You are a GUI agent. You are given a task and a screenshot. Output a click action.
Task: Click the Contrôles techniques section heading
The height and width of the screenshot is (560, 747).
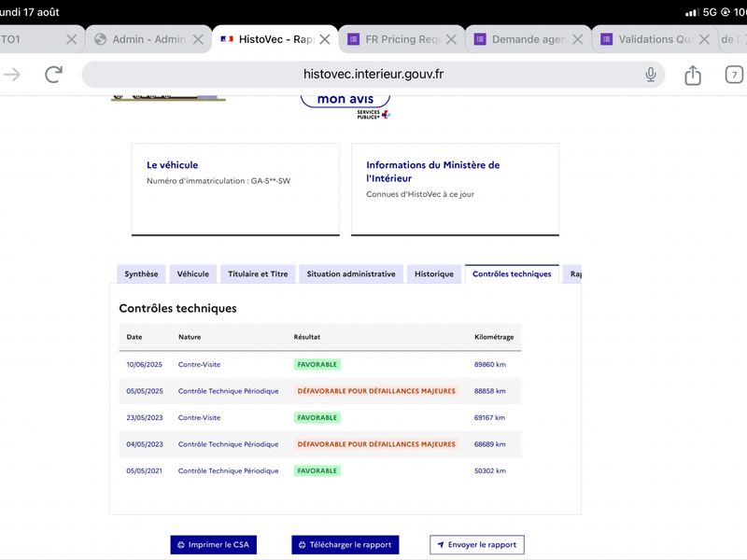[177, 308]
